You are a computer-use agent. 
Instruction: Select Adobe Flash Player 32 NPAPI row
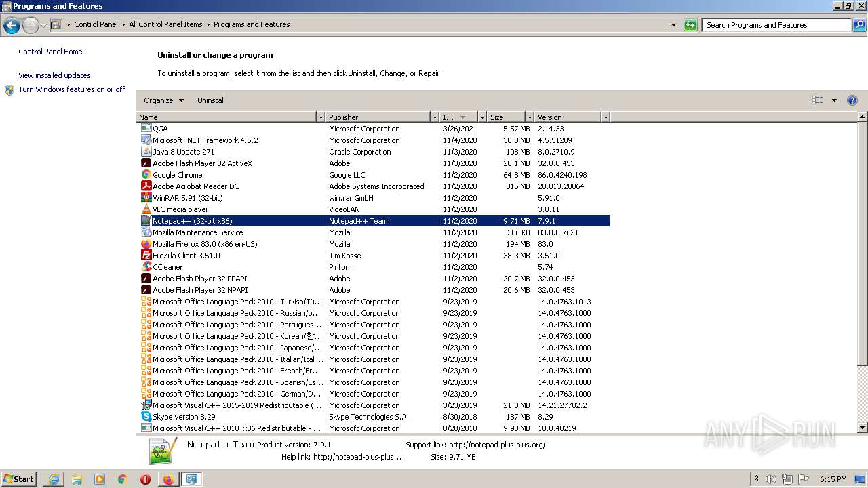[374, 290]
